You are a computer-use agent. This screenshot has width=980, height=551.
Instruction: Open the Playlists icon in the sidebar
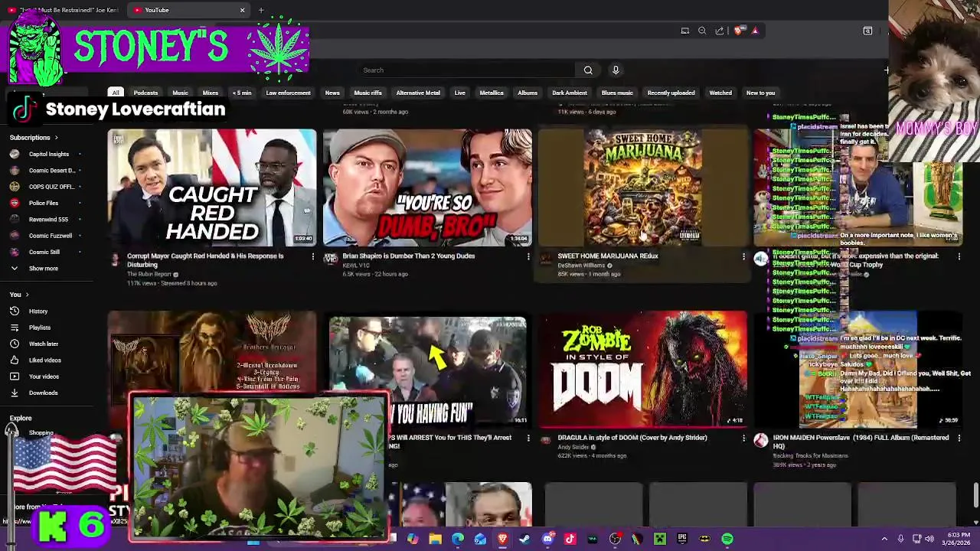(x=15, y=328)
